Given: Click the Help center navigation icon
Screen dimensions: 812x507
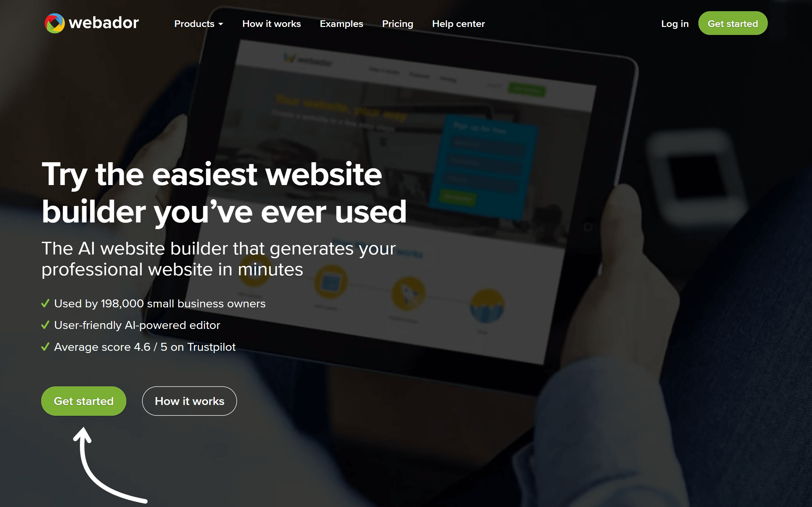Looking at the screenshot, I should 458,23.
